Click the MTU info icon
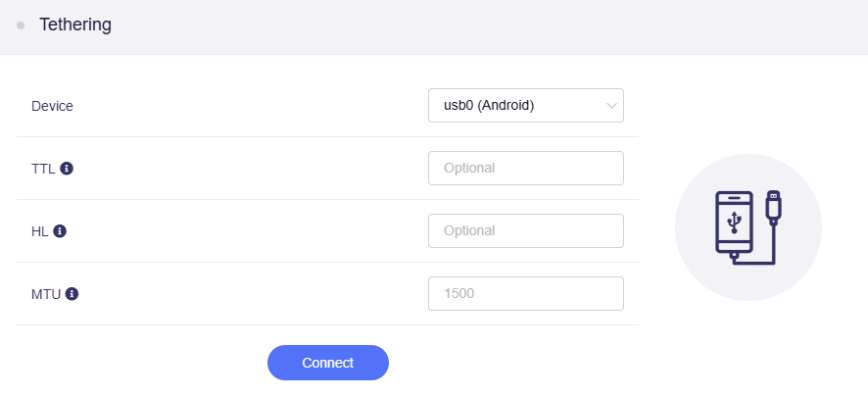868x398 pixels. tap(72, 293)
